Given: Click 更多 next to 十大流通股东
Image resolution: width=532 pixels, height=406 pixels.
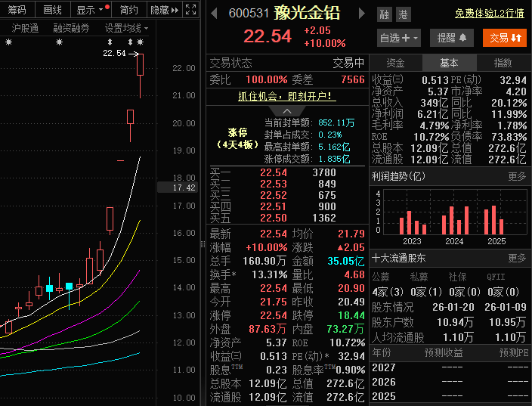Looking at the screenshot, I should pos(517,258).
